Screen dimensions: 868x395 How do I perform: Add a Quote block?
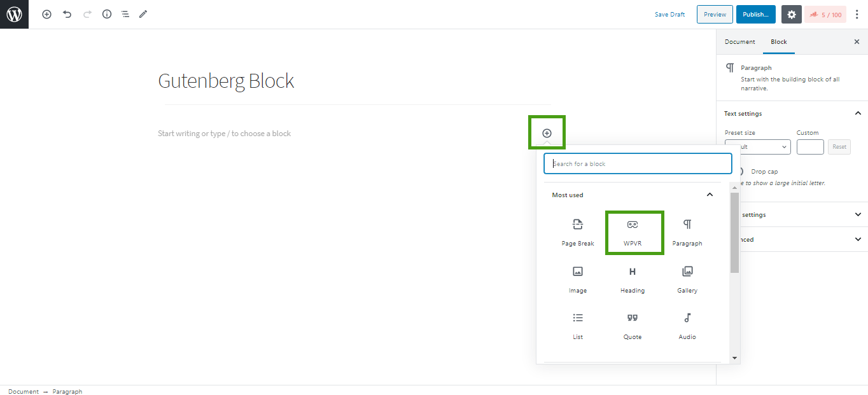click(633, 326)
